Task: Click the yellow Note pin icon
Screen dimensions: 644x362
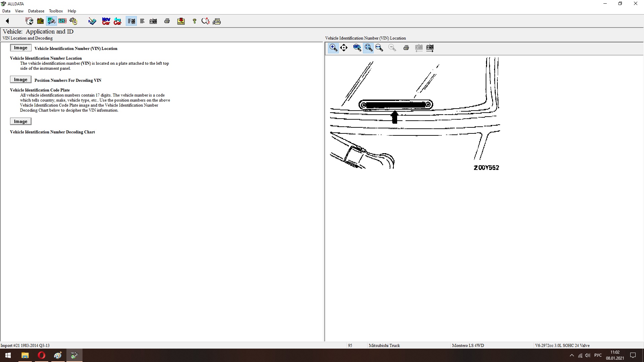Action: coord(181,21)
